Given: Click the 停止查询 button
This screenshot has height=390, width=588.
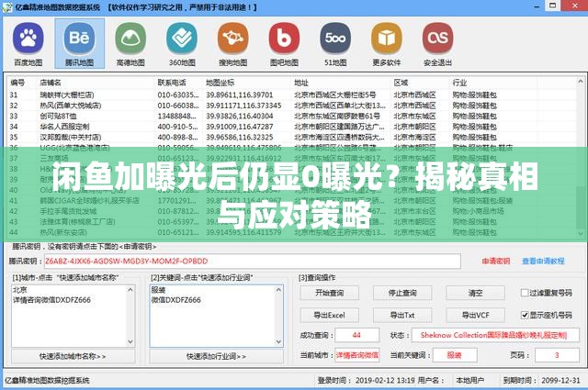Looking at the screenshot, I should click(402, 293).
